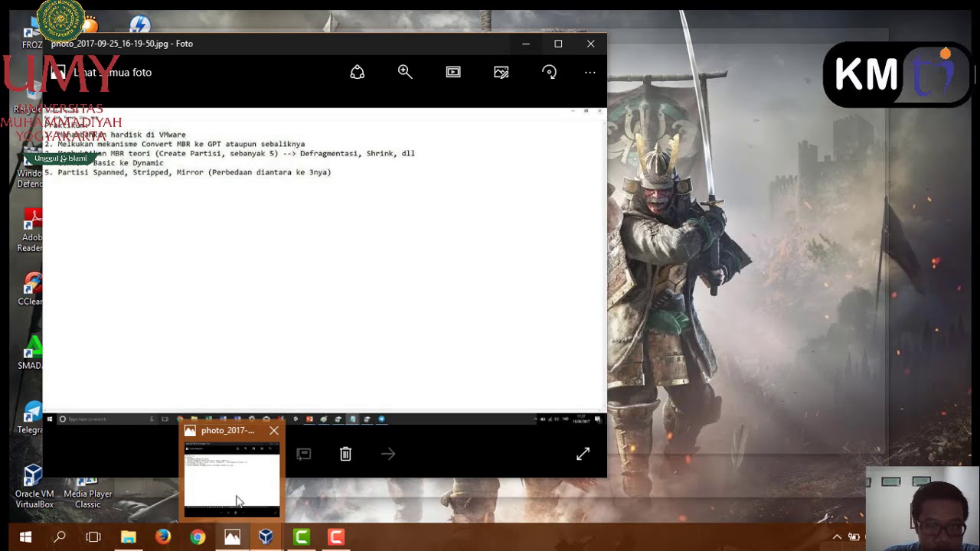The height and width of the screenshot is (551, 980).
Task: Zoom in using the magnifier icon
Action: point(405,72)
